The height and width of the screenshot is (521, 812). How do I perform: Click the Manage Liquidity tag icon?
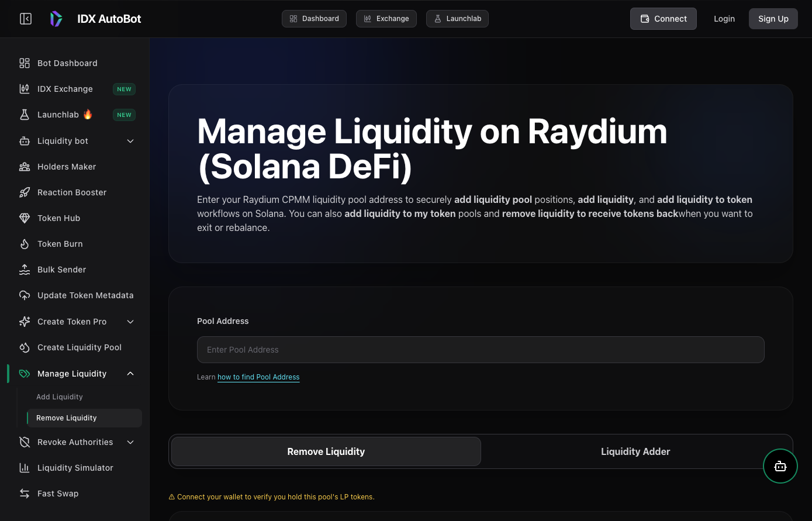(x=25, y=374)
